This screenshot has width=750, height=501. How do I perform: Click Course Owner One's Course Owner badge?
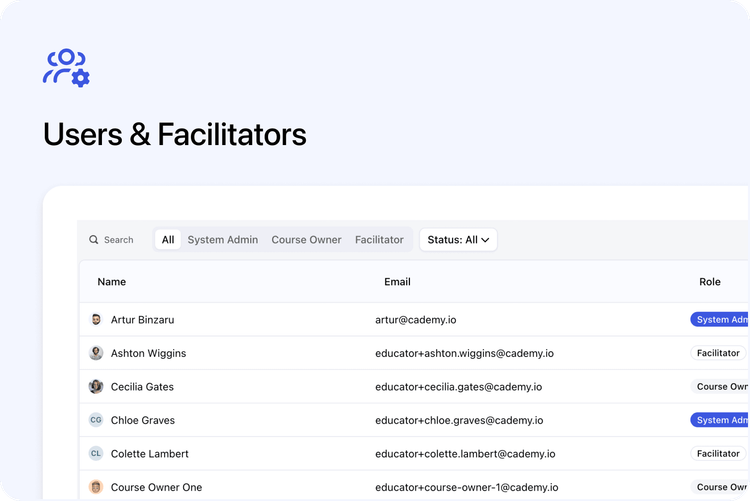[719, 487]
